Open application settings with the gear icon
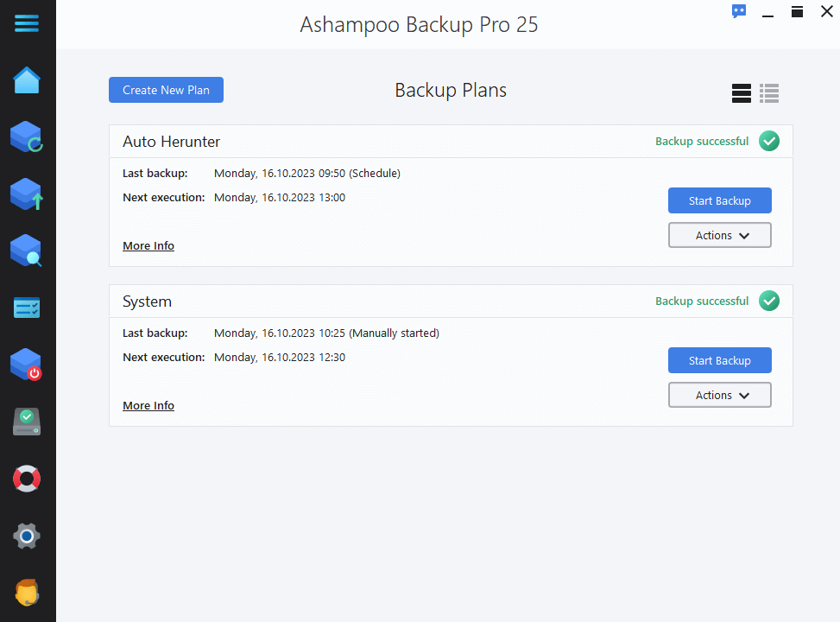Viewport: 840px width, 622px height. click(x=27, y=536)
